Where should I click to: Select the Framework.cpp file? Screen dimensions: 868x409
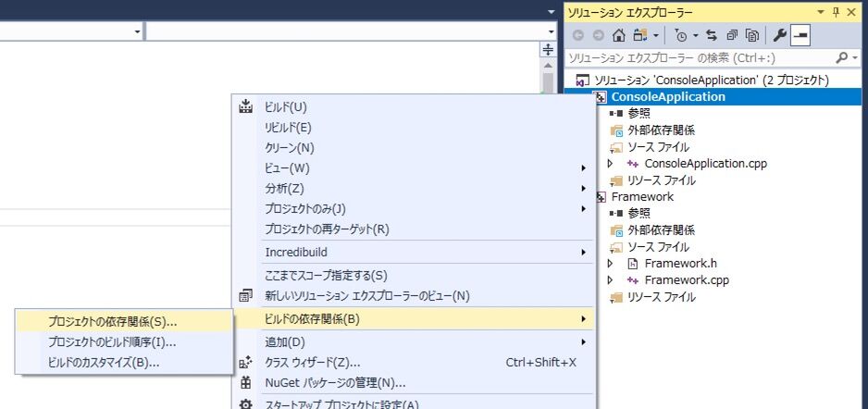[687, 280]
